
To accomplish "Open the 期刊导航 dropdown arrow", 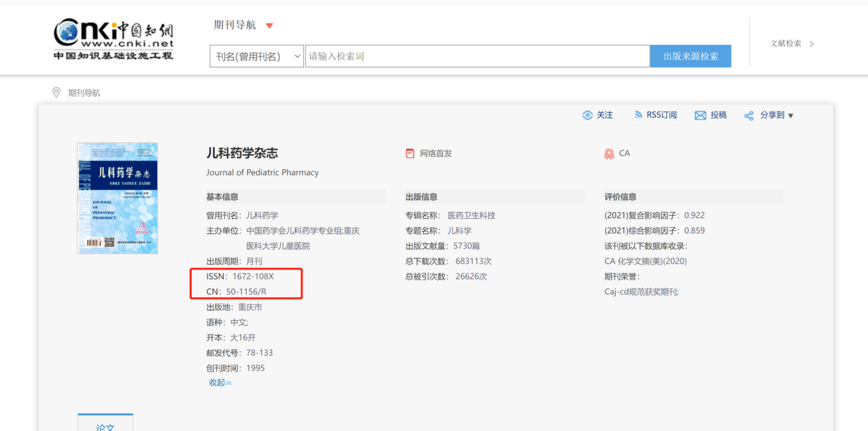I will [269, 25].
